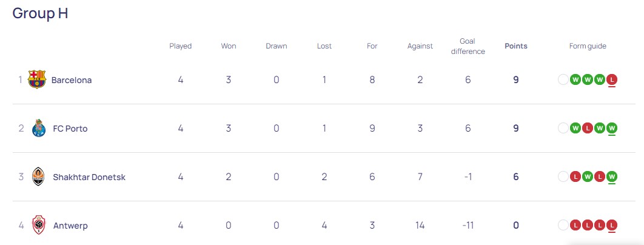This screenshot has width=644, height=245.
Task: Click Barcelona's latest form result, a loss
Action: 612,79
